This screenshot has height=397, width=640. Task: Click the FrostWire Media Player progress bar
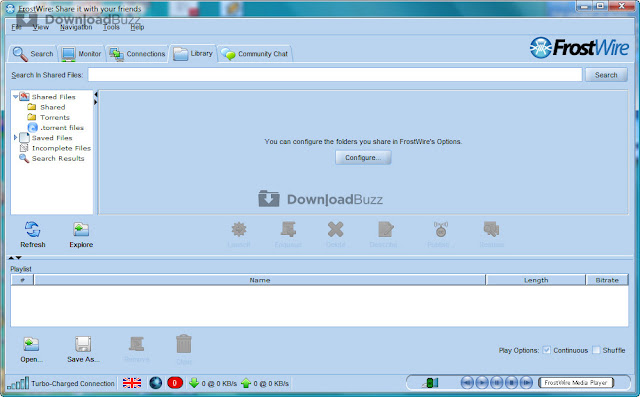pyautogui.click(x=576, y=383)
